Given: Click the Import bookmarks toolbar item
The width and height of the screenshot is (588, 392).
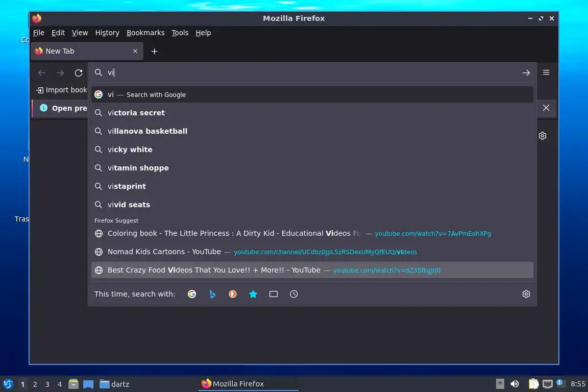Looking at the screenshot, I should pos(62,90).
